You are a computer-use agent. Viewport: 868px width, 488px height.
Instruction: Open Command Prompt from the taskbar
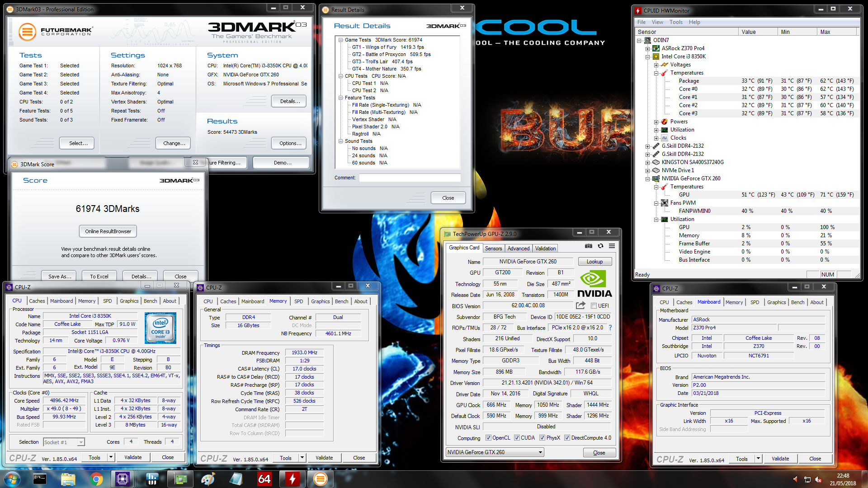(40, 479)
